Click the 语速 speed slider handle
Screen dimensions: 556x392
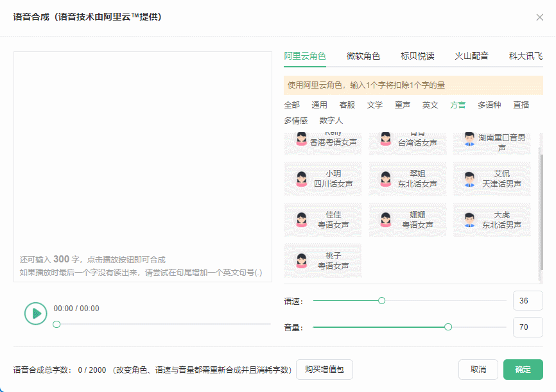tap(381, 300)
